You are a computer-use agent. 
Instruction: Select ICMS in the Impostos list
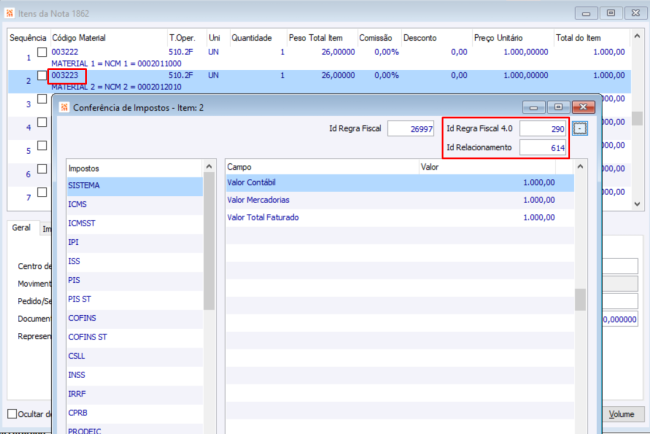[x=80, y=204]
